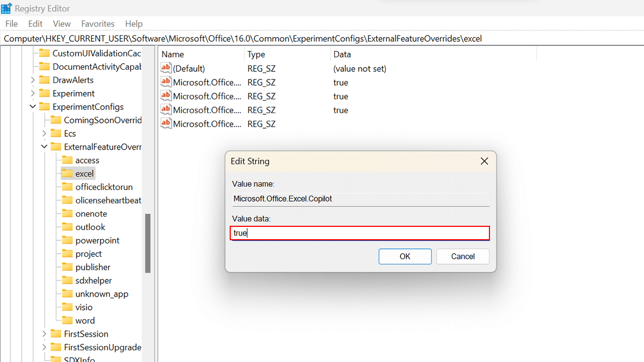The height and width of the screenshot is (362, 644).
Task: Open the Help menu
Action: (x=134, y=24)
